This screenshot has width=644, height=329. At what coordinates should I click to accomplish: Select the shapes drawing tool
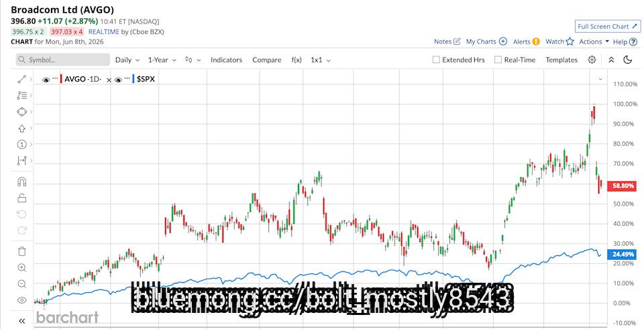(21, 112)
